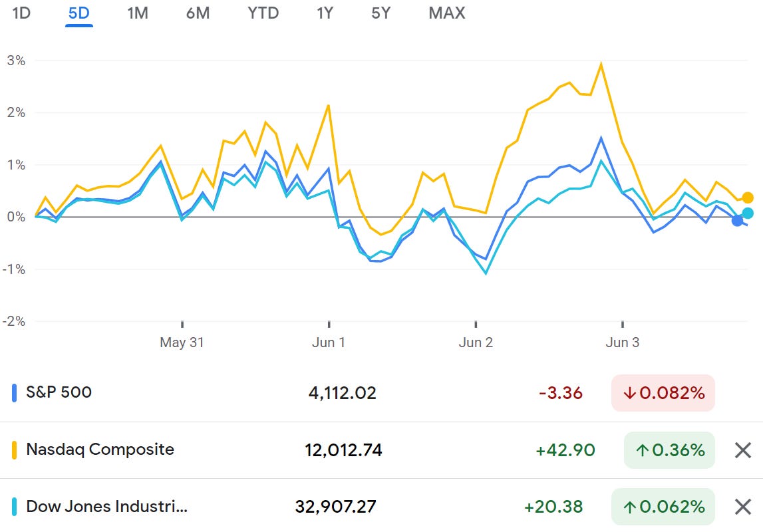Click the S&P 500 price 4,112.02
Viewport: 763px width, 532px height.
pyautogui.click(x=343, y=393)
